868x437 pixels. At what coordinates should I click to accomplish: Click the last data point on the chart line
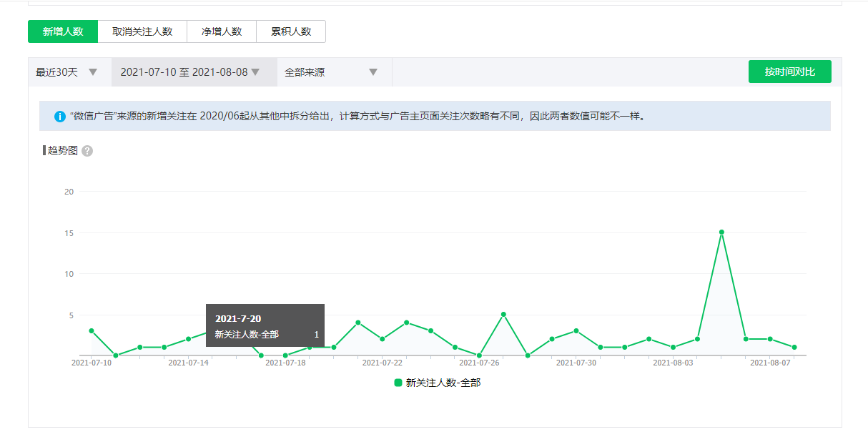point(794,348)
